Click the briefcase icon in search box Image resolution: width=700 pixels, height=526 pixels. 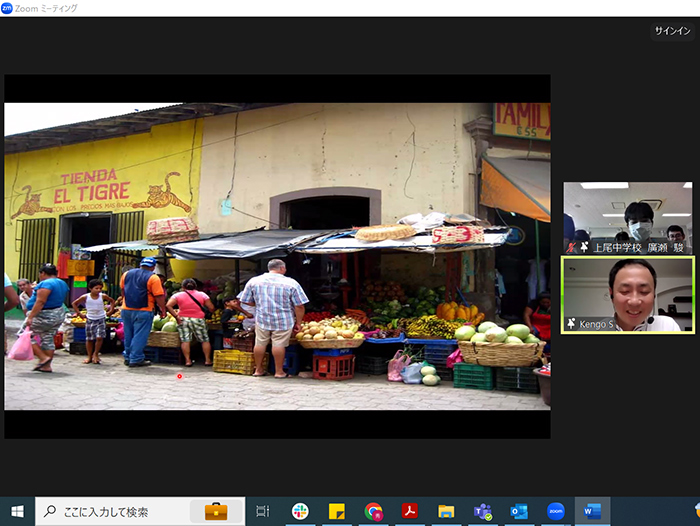click(216, 512)
